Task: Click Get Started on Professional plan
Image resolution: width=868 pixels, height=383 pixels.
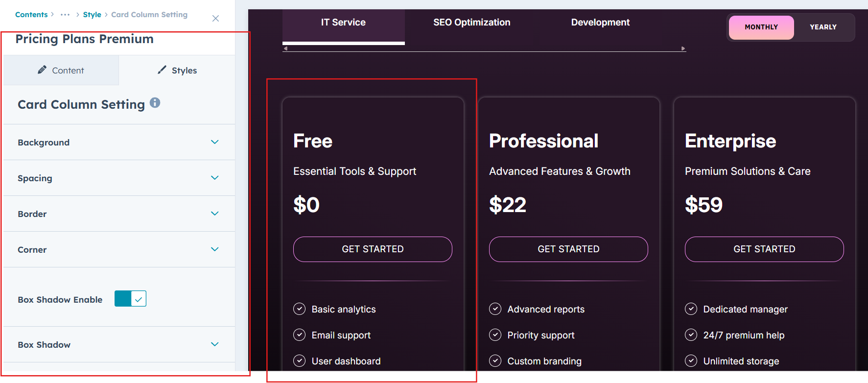Action: (x=568, y=249)
